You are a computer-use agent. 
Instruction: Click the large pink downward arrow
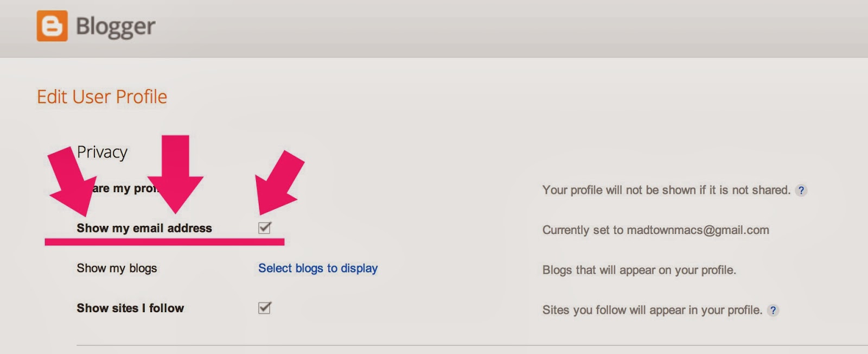click(175, 174)
